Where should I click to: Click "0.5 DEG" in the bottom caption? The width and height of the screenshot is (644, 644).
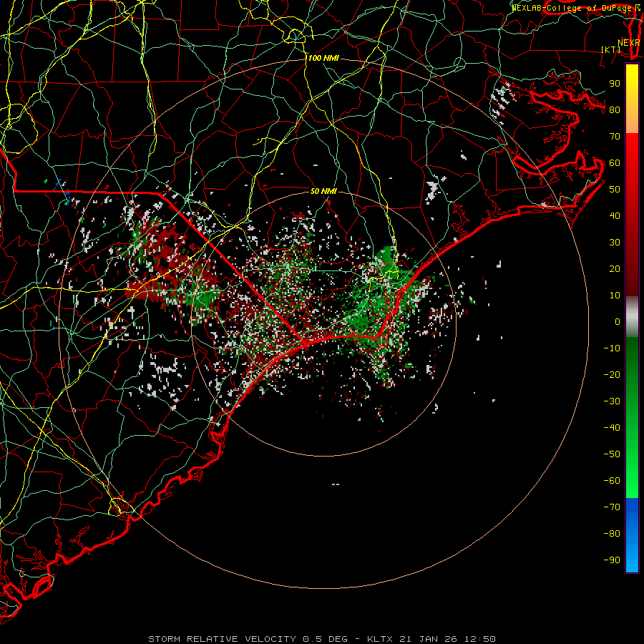coord(326,639)
